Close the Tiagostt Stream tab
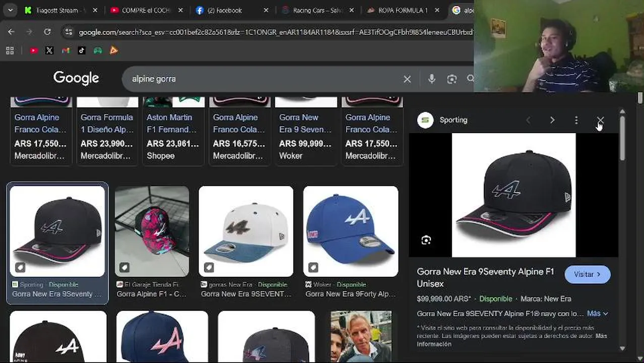The image size is (644, 363). tap(95, 10)
